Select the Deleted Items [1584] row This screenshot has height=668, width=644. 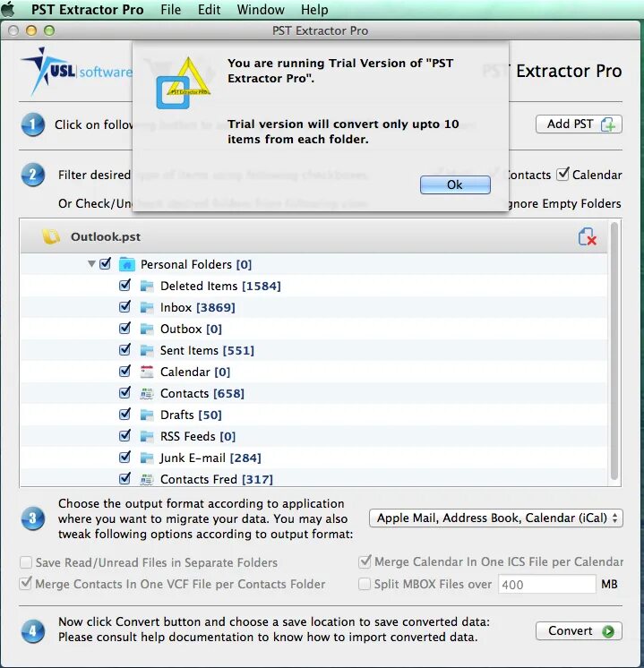click(x=313, y=286)
